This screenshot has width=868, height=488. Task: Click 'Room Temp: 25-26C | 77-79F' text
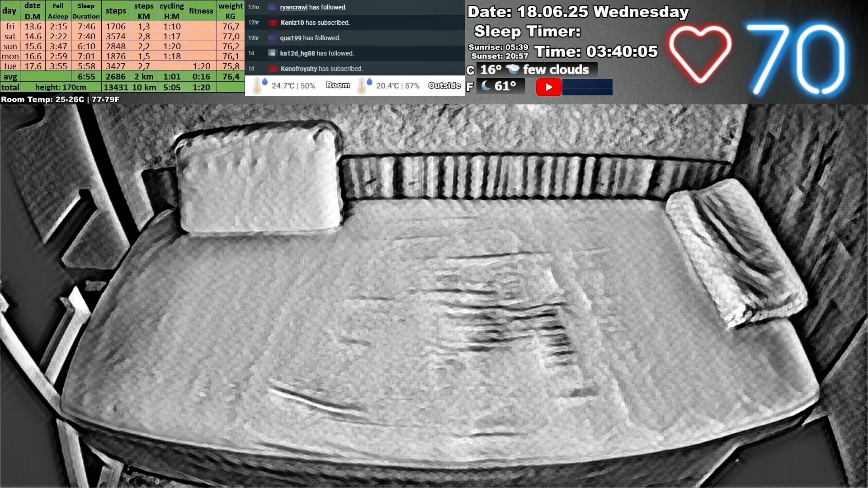coord(60,99)
